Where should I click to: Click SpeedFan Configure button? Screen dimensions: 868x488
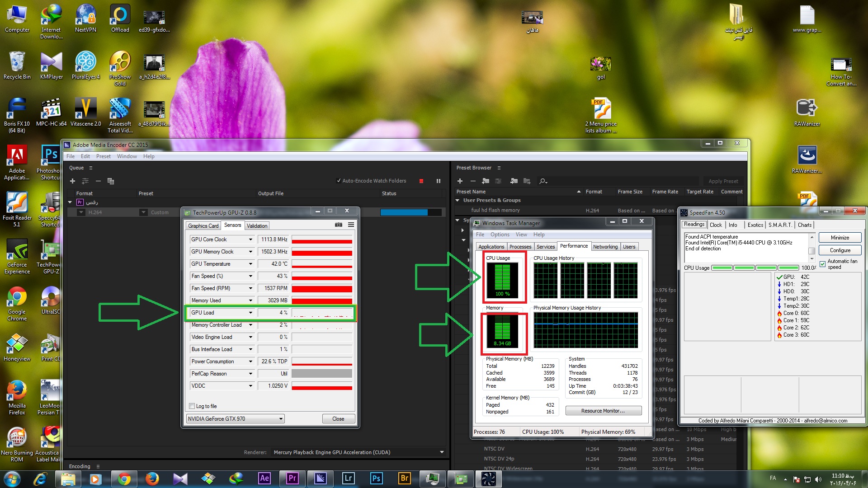pos(840,250)
